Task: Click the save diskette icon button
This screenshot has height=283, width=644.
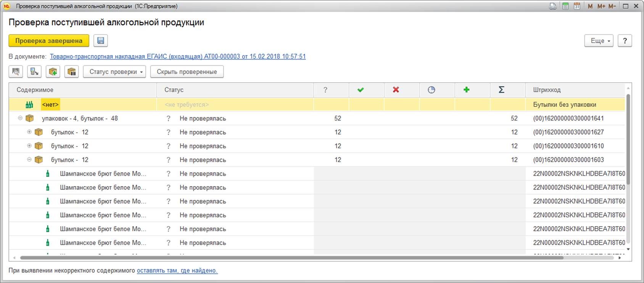Action: [x=101, y=41]
